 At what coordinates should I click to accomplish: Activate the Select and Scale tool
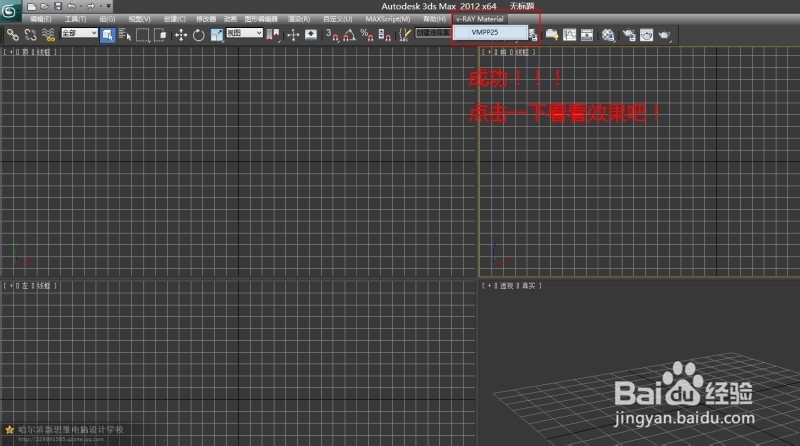[216, 34]
